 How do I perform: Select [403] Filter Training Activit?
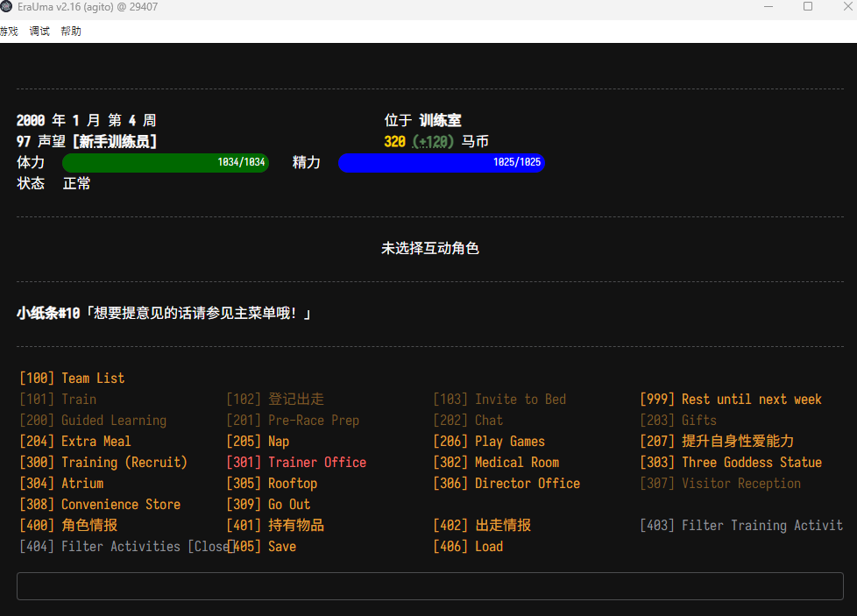coord(741,526)
